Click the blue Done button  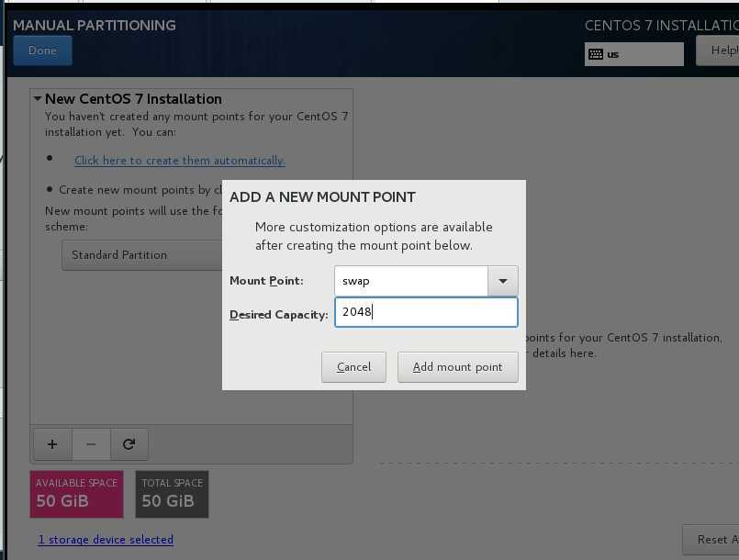coord(43,50)
